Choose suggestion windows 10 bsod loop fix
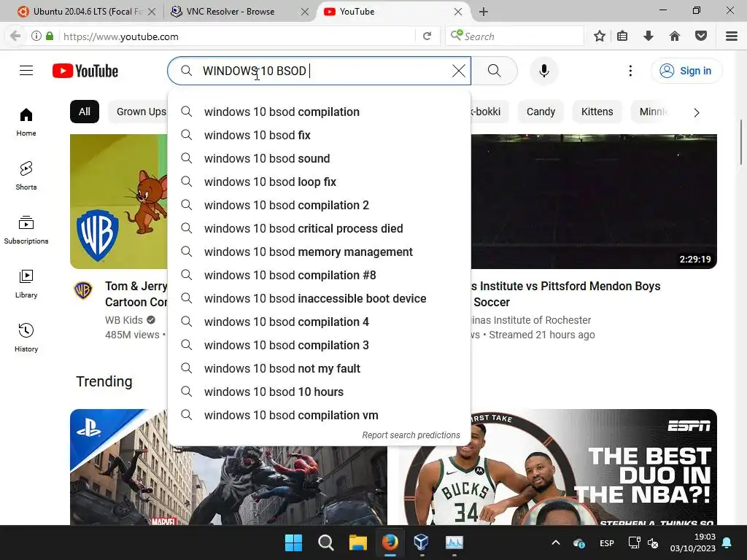747x560 pixels. coord(320,182)
